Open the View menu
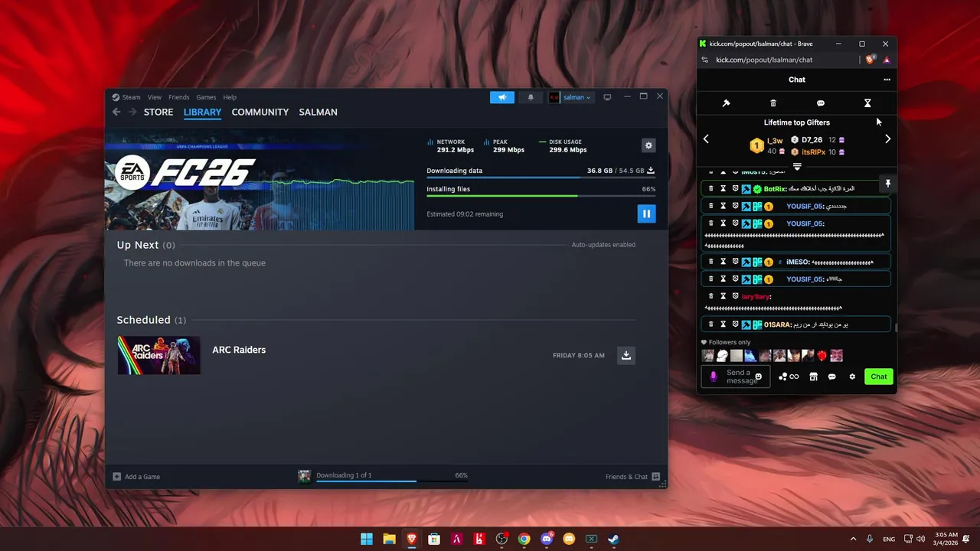The image size is (980, 551). 155,97
